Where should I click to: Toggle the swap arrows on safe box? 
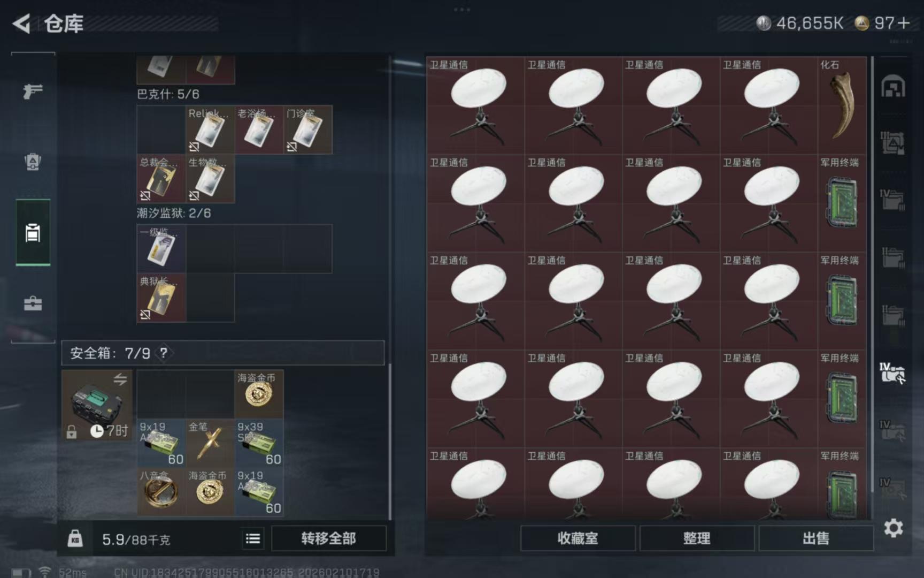pyautogui.click(x=120, y=379)
